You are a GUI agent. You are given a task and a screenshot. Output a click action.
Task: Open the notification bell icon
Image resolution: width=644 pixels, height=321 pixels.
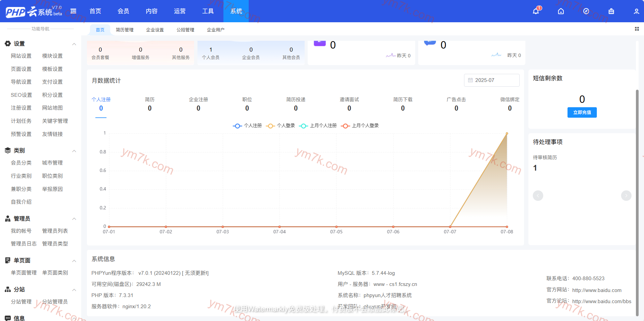point(536,11)
